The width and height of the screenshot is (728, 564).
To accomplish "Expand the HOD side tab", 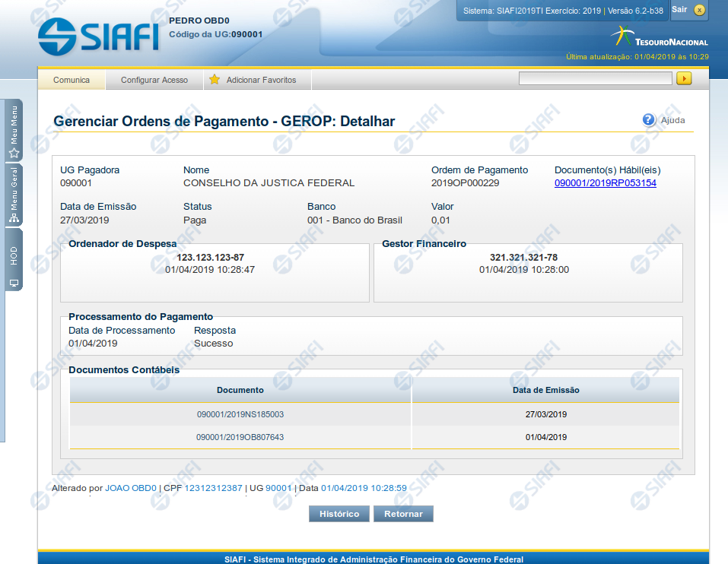I will [x=14, y=260].
